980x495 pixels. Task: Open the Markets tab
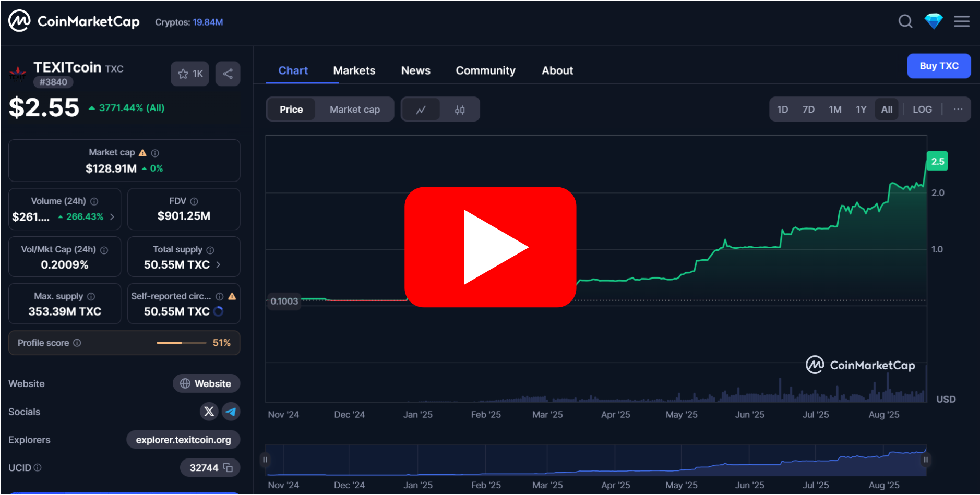(354, 70)
